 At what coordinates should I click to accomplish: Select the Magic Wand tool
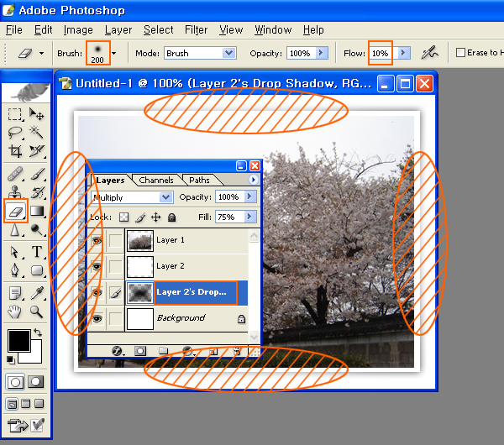tap(36, 132)
